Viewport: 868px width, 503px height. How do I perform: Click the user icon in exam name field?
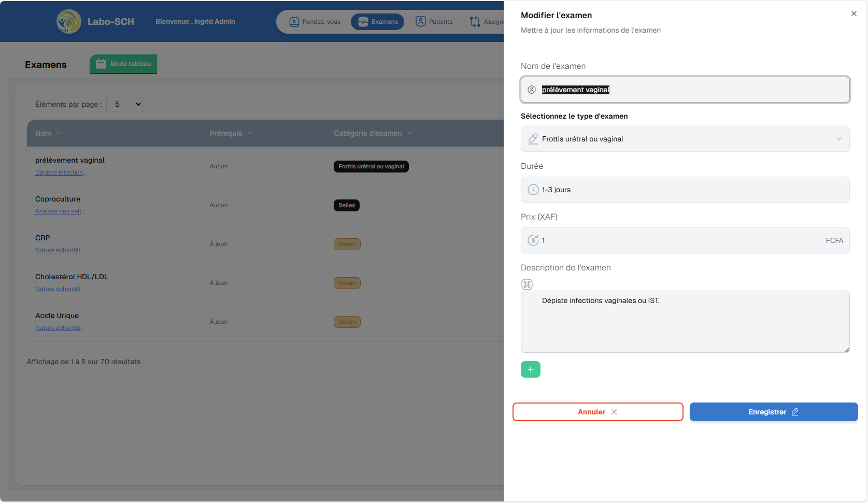tap(532, 90)
